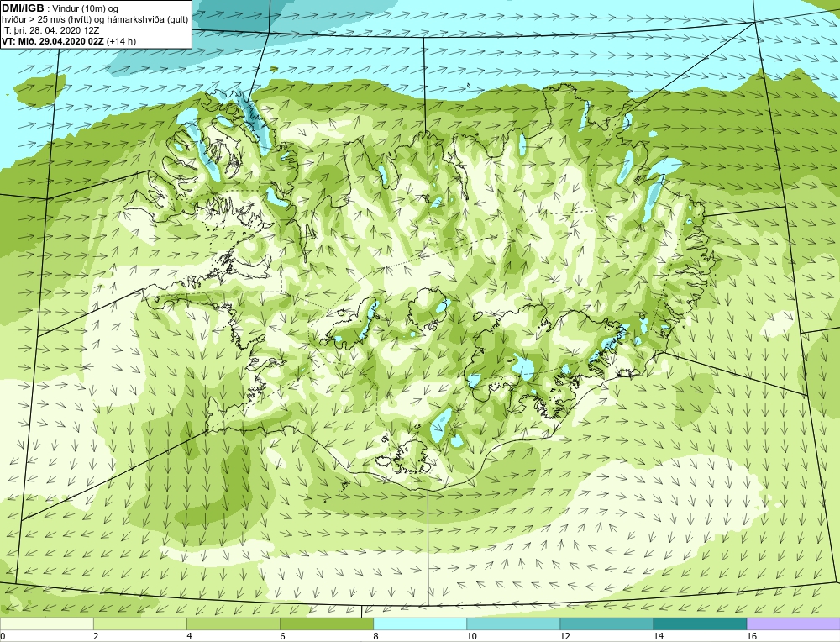Click the legend scale label '0'
This screenshot has height=642, width=840.
[x=3, y=636]
